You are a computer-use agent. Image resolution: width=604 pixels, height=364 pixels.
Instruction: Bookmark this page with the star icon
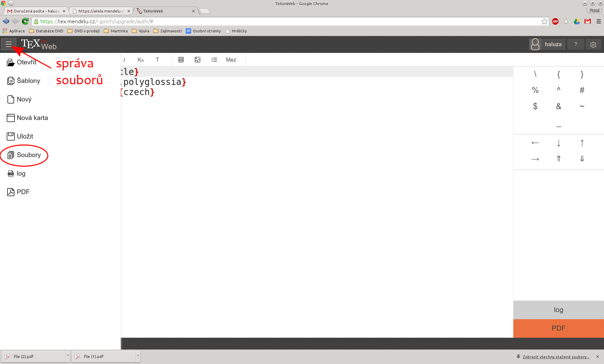(x=544, y=21)
